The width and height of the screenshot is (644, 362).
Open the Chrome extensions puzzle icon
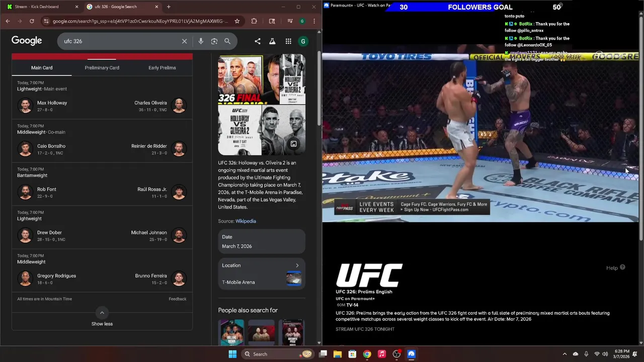pos(254,21)
